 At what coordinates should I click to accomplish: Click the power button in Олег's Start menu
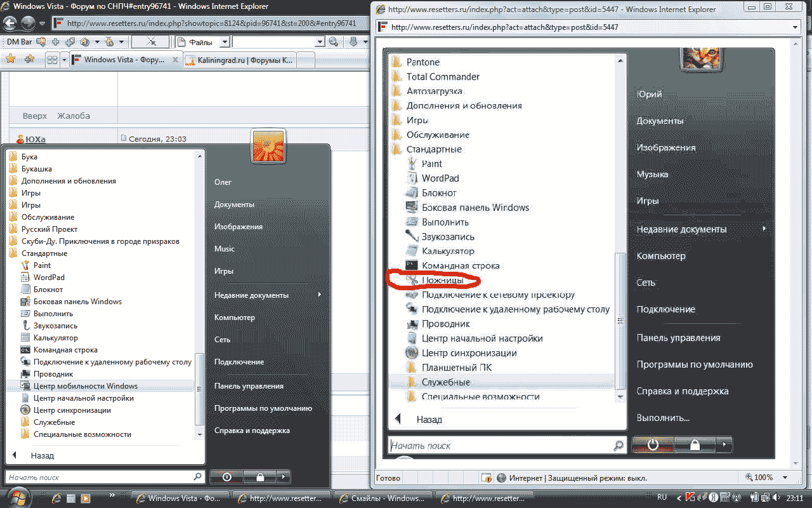coord(226,476)
